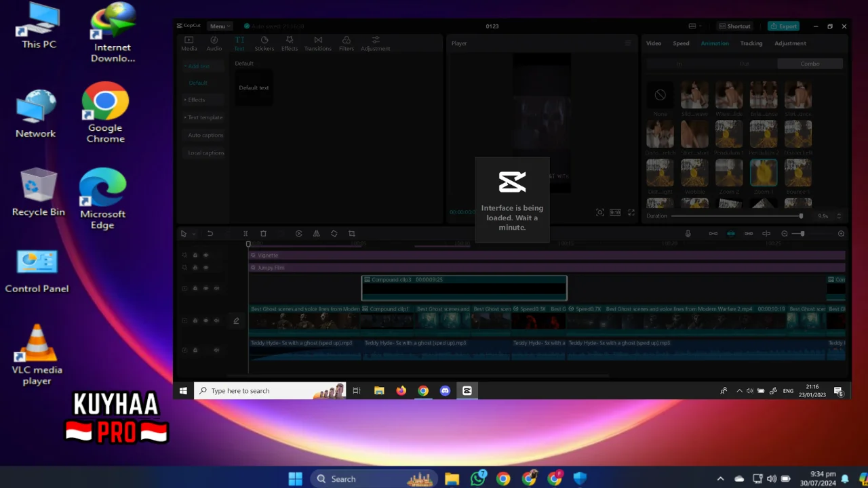Toggle auto snapping in timeline toolbar
Viewport: 868px width, 488px height.
pos(730,234)
